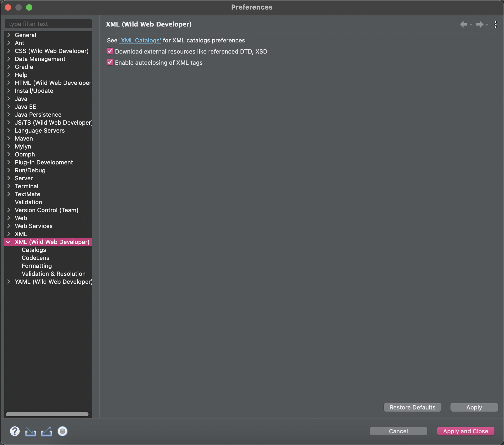This screenshot has height=445, width=504.
Task: Click the Import preferences icon
Action: [x=30, y=432]
